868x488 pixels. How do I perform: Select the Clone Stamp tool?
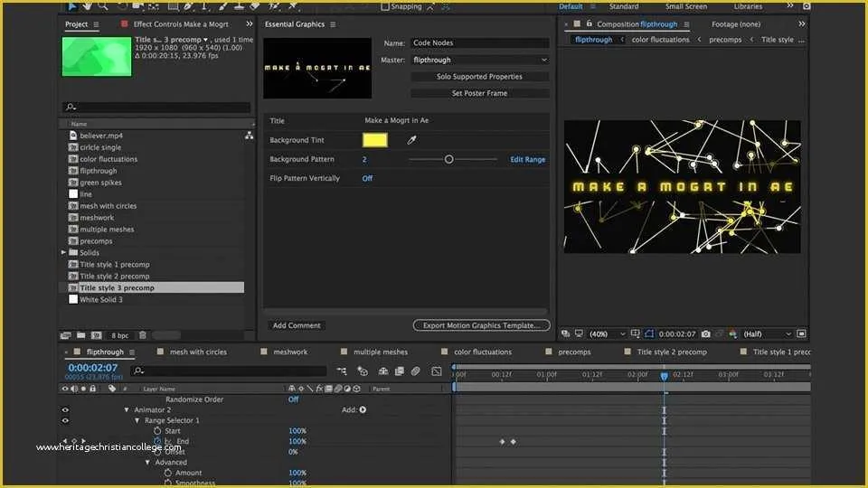point(239,6)
